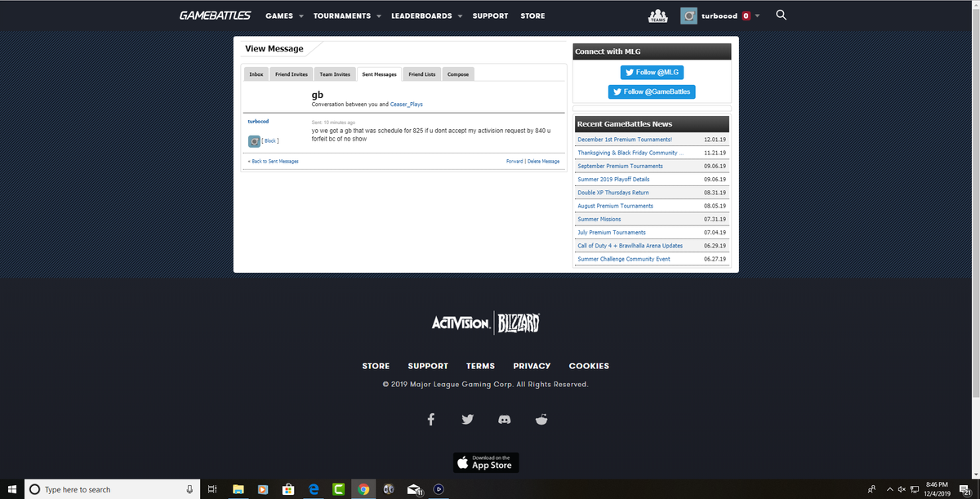Open the Reddit icon in footer

click(x=541, y=419)
